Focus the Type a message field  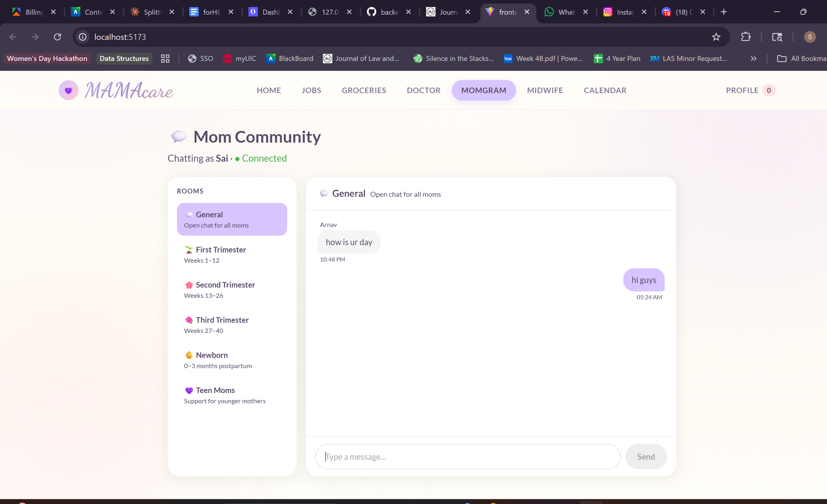[x=467, y=456]
